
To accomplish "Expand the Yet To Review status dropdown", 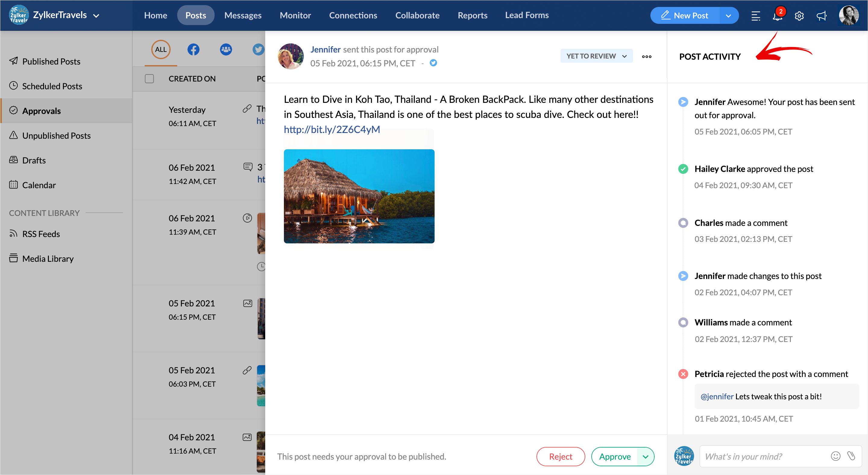I will tap(596, 56).
